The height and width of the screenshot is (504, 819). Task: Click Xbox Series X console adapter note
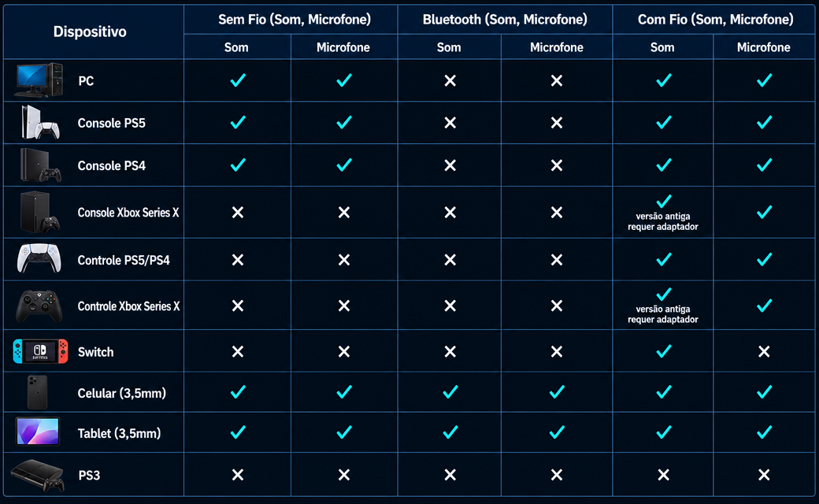663,221
